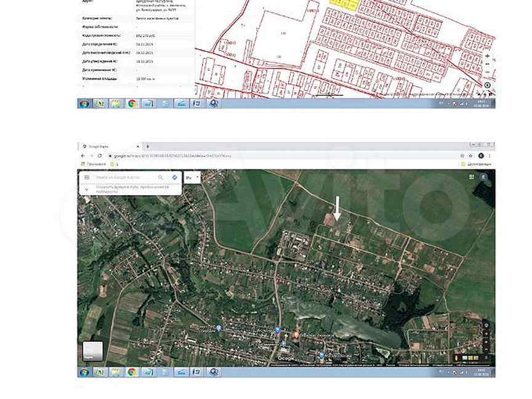Open the imagery strip beside Pegman
The height and width of the screenshot is (399, 532).
point(470,358)
